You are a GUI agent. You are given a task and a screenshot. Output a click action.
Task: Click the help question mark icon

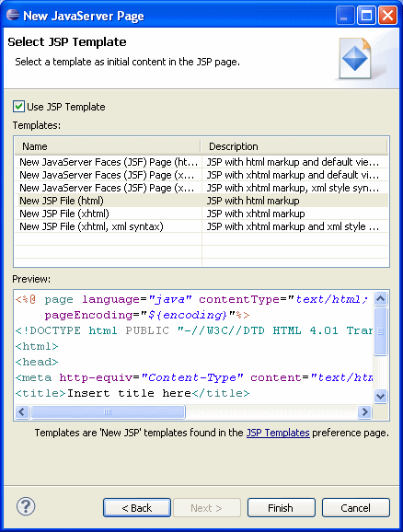tap(26, 506)
